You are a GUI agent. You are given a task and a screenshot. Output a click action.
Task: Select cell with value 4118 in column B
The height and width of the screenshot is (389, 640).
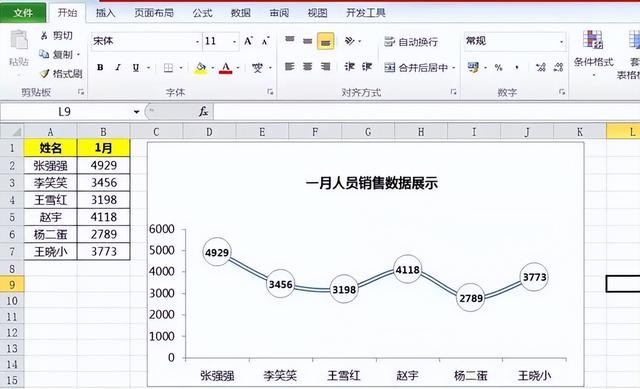click(x=104, y=217)
